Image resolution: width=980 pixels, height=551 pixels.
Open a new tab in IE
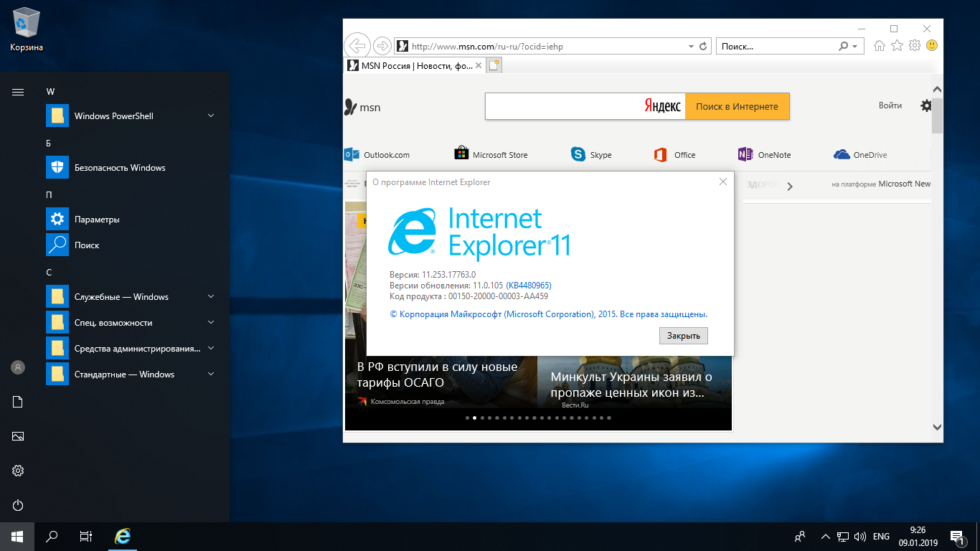pos(494,65)
